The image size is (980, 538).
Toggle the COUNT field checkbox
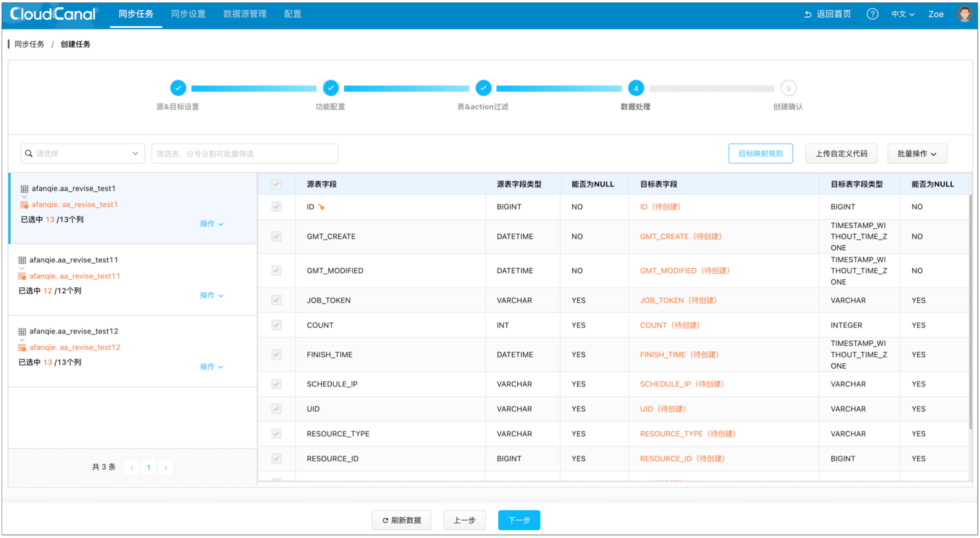pyautogui.click(x=276, y=325)
